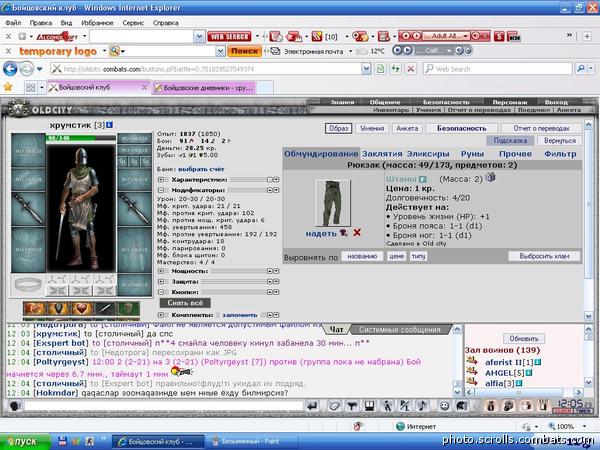Click the money bag icon in bottom bar
Viewport: 600px width, 450px height.
click(491, 405)
